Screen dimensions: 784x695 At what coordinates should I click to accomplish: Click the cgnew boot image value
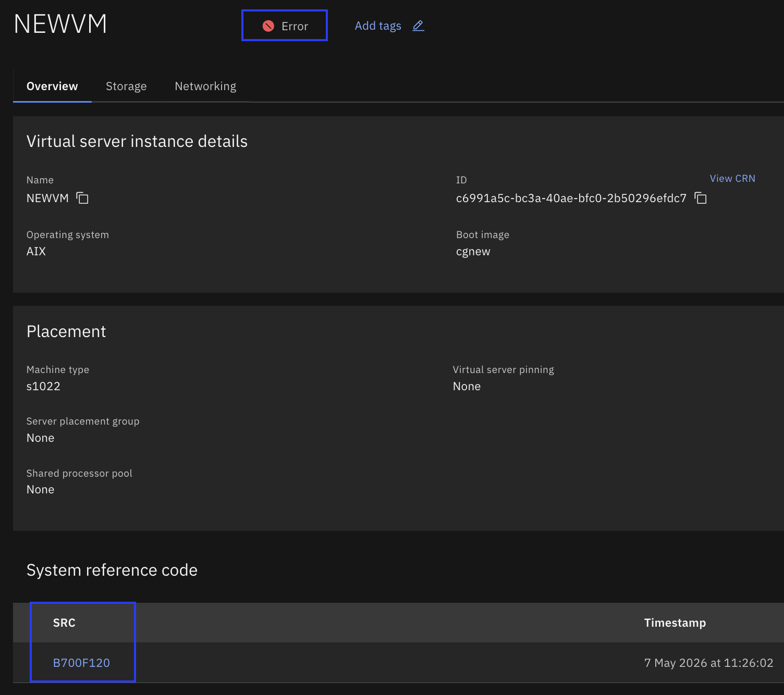tap(473, 252)
